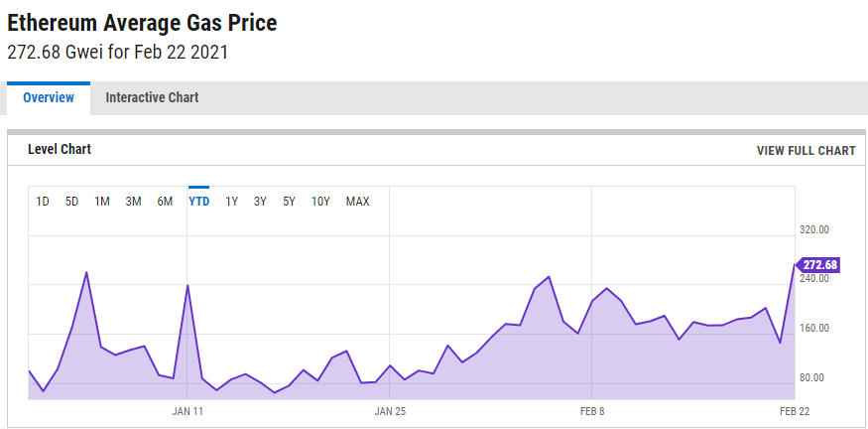Click the 272.68 current value marker

coord(819,265)
